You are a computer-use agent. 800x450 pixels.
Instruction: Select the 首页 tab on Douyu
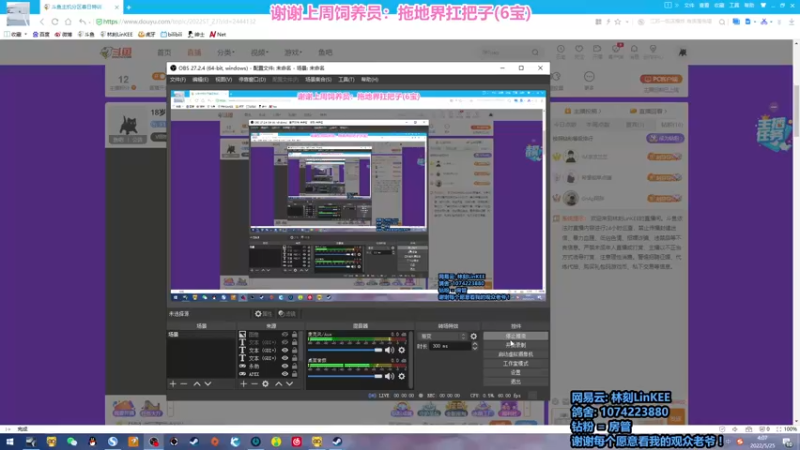[164, 52]
